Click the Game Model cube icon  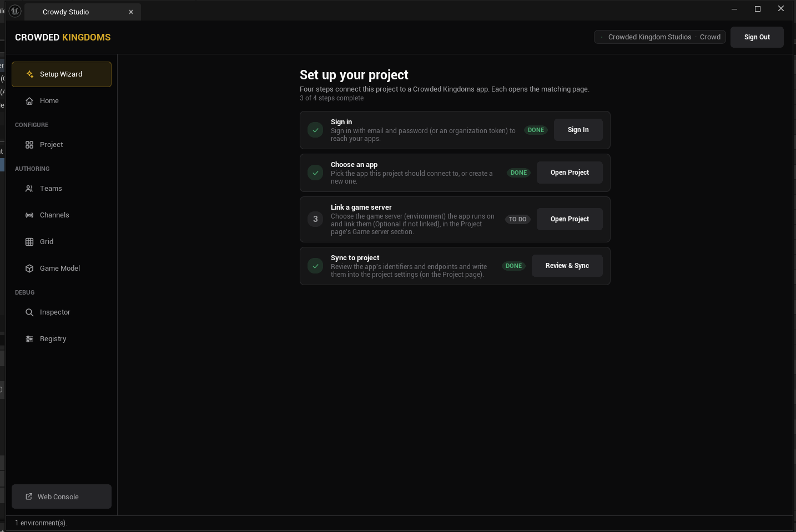click(29, 268)
